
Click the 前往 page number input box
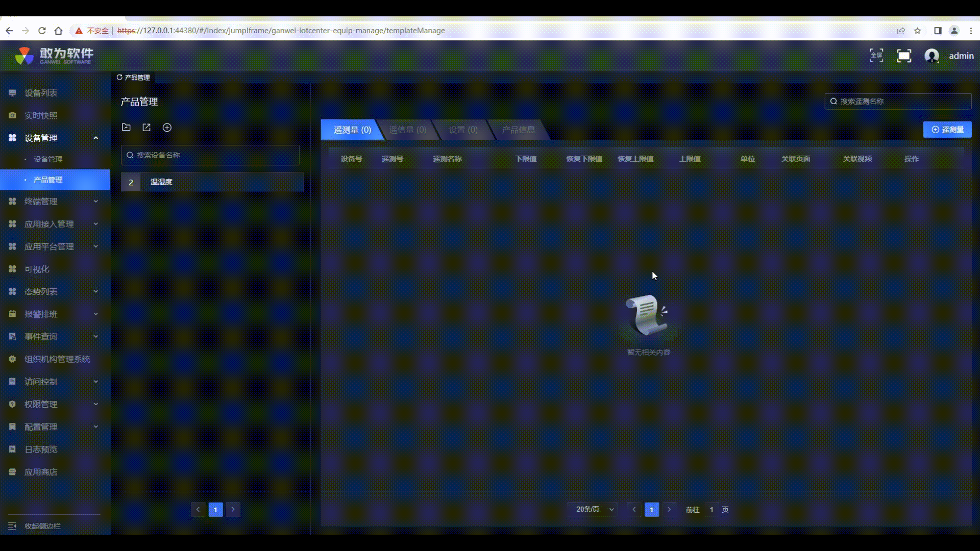click(711, 509)
